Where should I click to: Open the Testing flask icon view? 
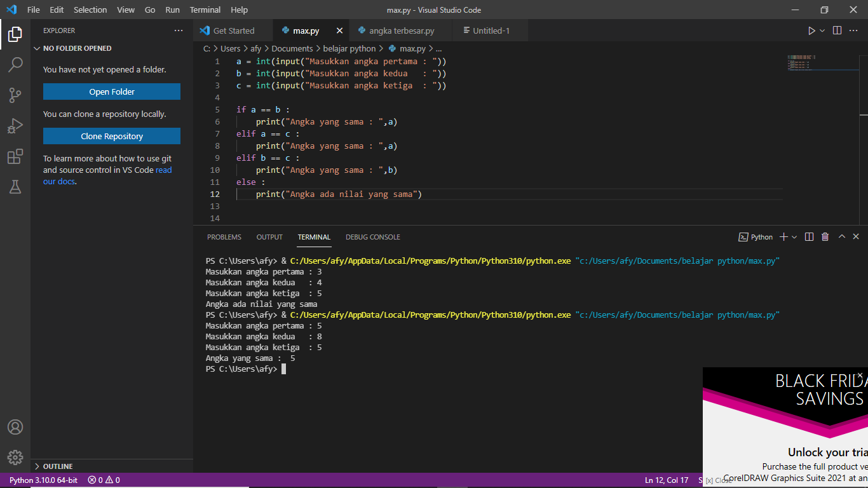pos(15,187)
